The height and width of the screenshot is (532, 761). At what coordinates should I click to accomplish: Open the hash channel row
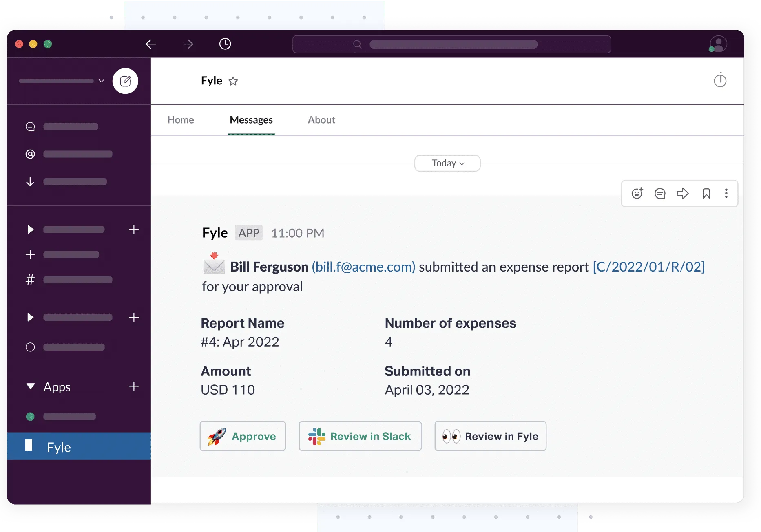pyautogui.click(x=69, y=280)
